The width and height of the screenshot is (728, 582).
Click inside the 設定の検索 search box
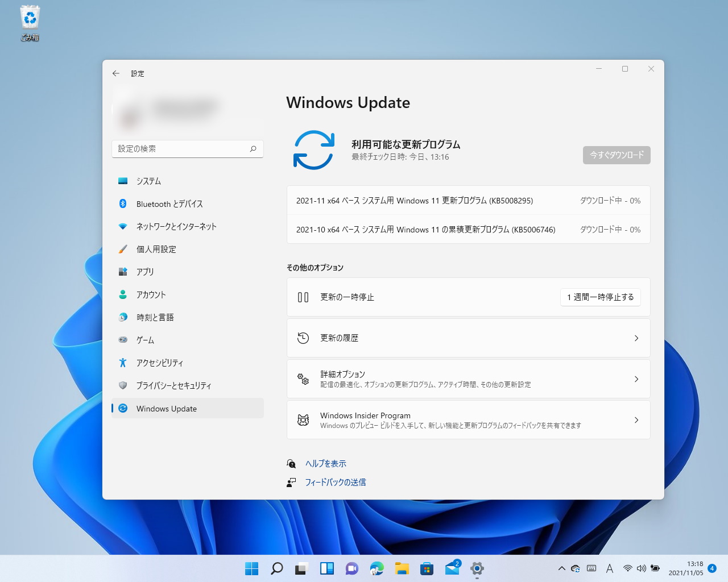click(x=188, y=148)
